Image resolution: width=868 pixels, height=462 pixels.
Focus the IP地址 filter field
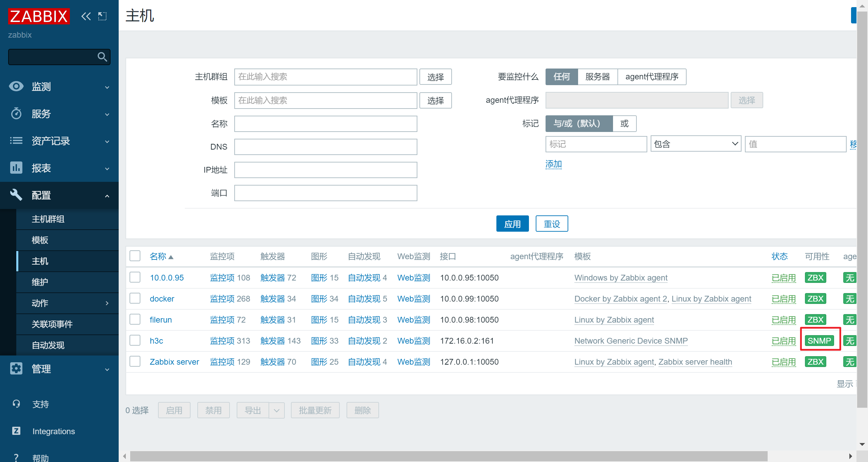325,170
